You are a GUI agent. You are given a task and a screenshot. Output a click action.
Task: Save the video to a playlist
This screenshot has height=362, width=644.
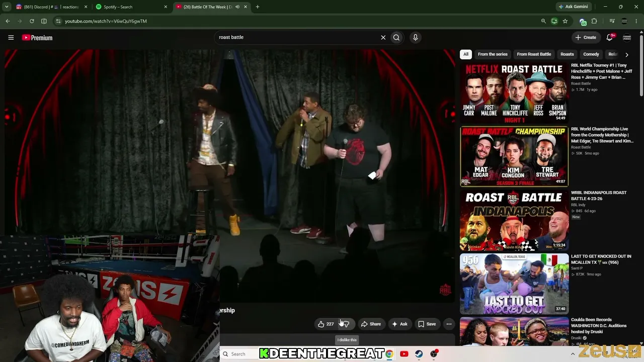coord(427,324)
